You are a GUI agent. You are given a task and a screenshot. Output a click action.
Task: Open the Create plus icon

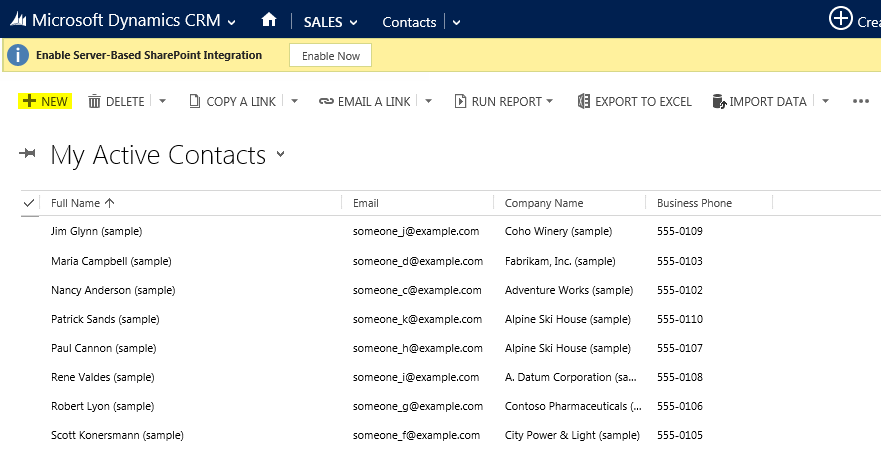point(841,19)
